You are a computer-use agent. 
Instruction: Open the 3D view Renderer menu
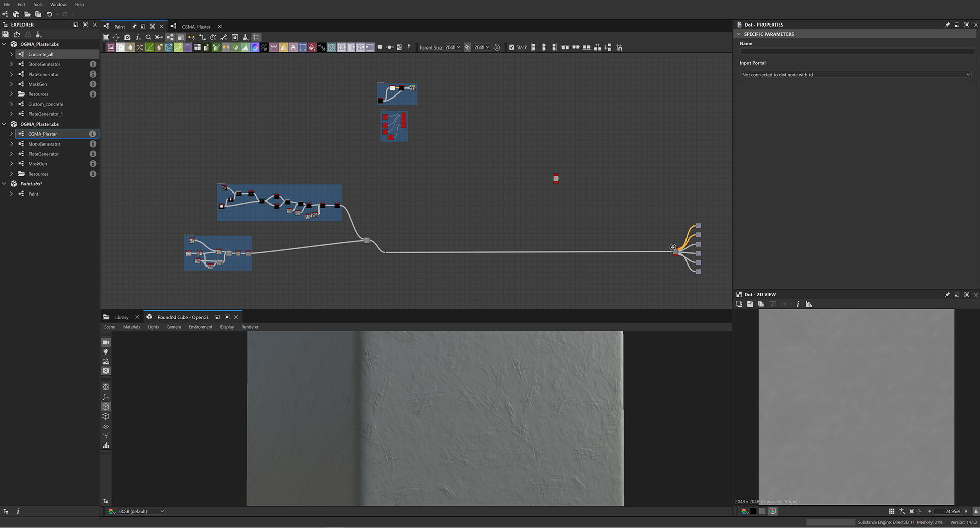pos(250,327)
